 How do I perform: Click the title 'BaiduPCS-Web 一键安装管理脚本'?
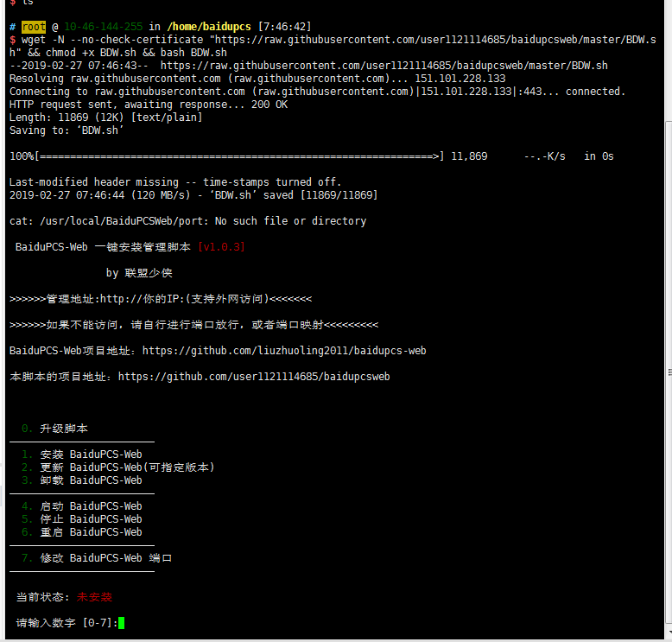[x=103, y=247]
